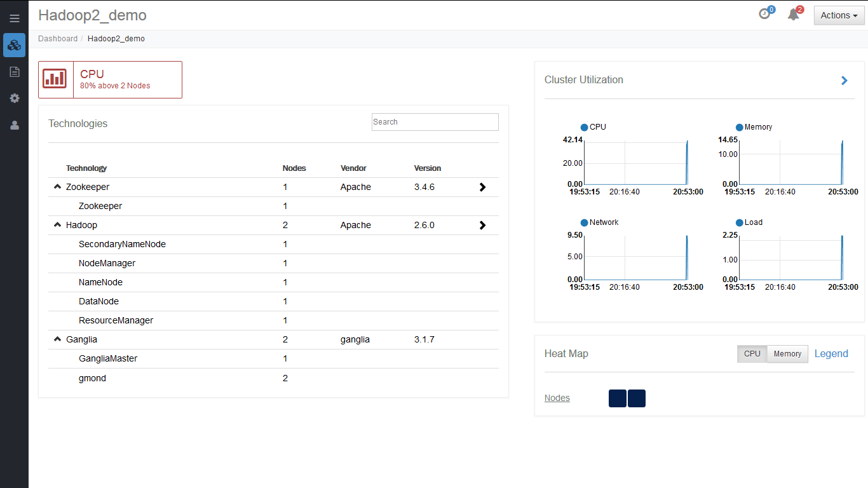
Task: Click the CPU bar chart alert tile
Action: (x=110, y=79)
